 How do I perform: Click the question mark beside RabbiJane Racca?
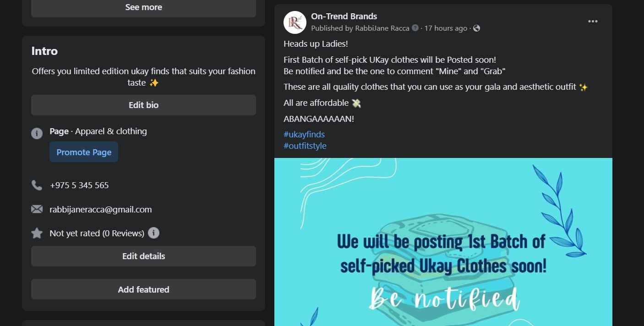click(x=415, y=28)
